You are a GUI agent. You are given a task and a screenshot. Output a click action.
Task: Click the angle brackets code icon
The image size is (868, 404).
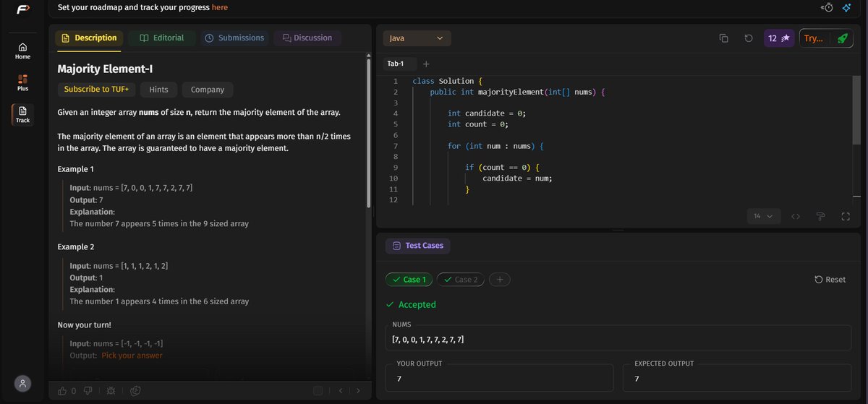tap(796, 216)
